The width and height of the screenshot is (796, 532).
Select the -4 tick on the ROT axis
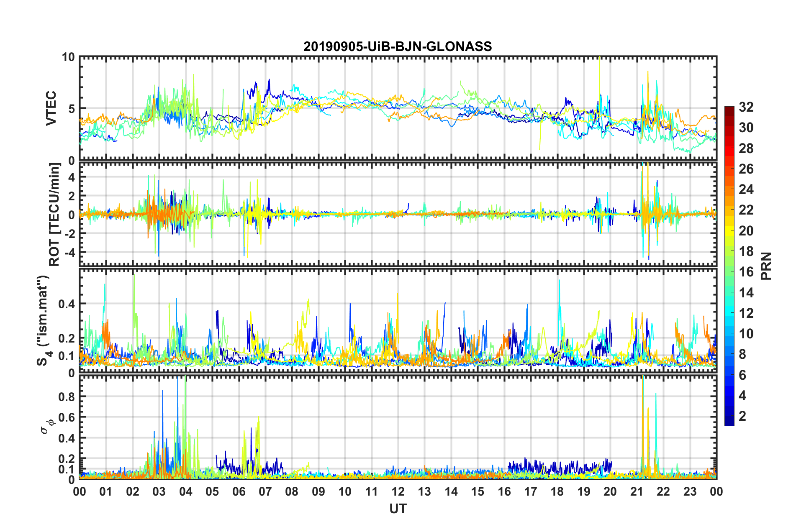(x=69, y=252)
